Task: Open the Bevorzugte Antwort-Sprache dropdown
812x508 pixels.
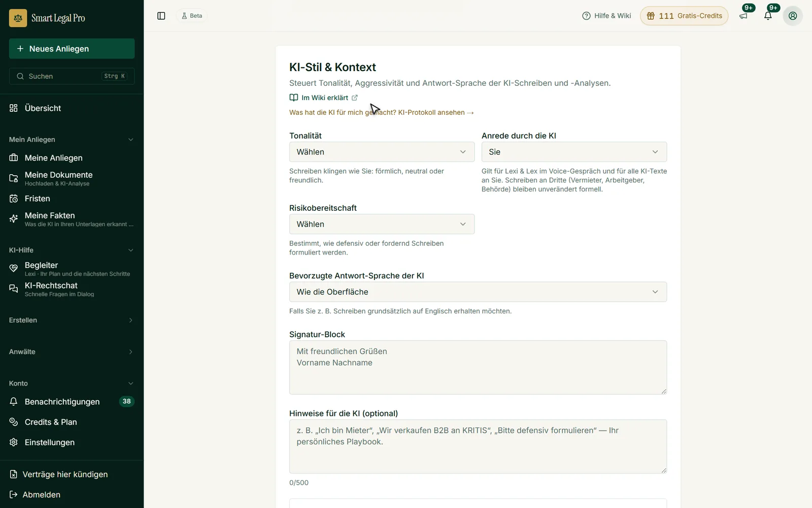Action: [478, 292]
